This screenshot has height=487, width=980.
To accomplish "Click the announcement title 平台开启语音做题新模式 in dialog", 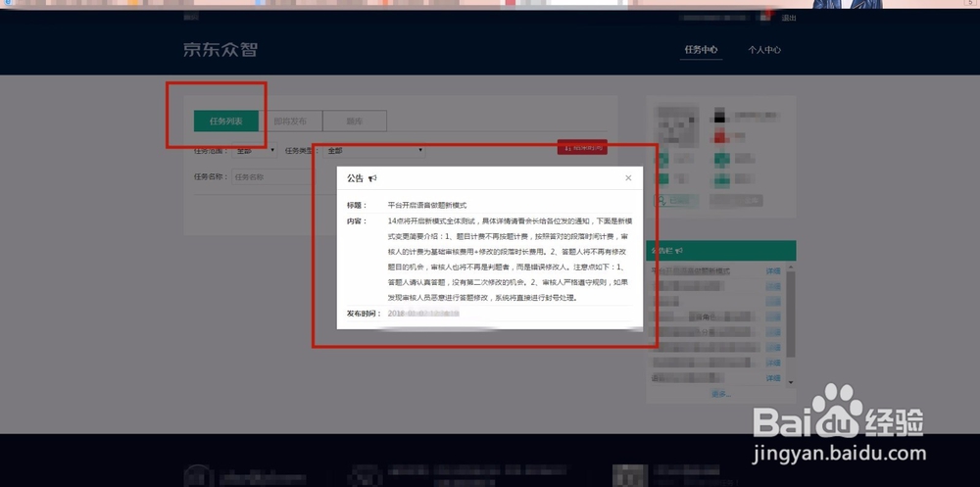I will 427,205.
